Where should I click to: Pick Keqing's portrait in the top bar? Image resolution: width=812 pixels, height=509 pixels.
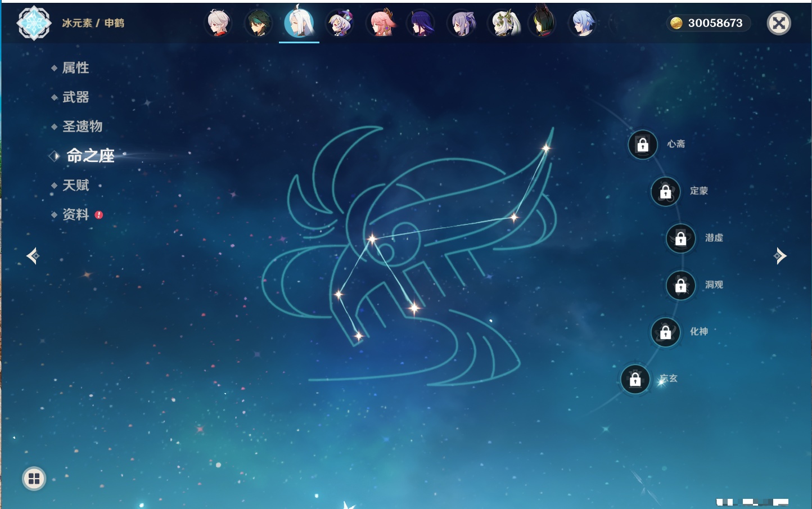[462, 23]
